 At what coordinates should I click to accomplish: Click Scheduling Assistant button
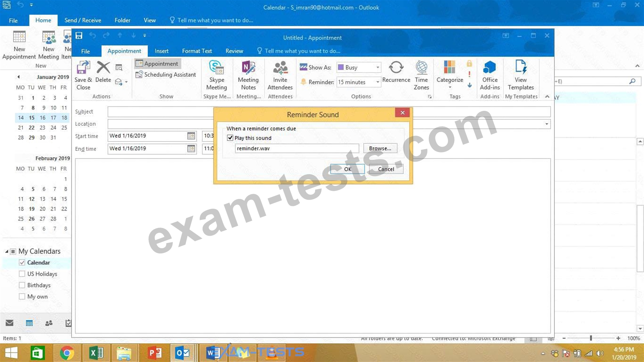coord(166,74)
